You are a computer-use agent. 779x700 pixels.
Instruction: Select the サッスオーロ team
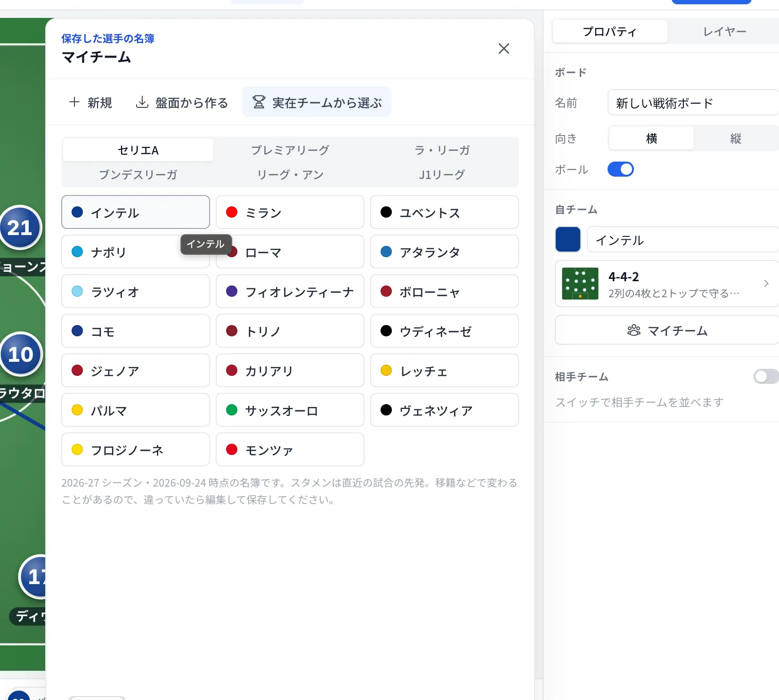click(290, 410)
